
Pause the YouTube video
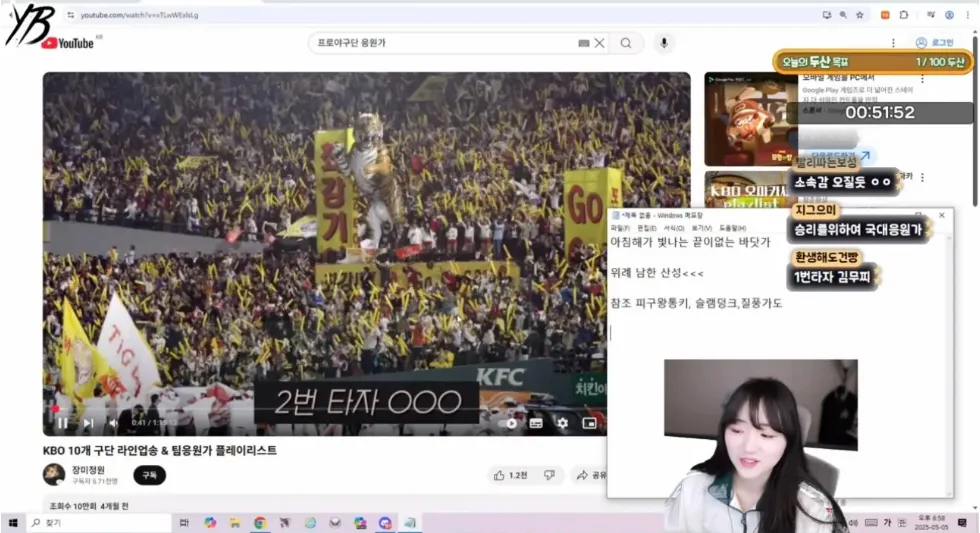pos(62,423)
